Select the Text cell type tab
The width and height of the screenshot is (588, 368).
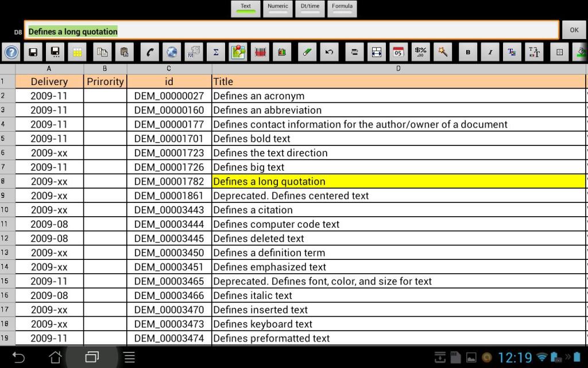click(x=246, y=9)
